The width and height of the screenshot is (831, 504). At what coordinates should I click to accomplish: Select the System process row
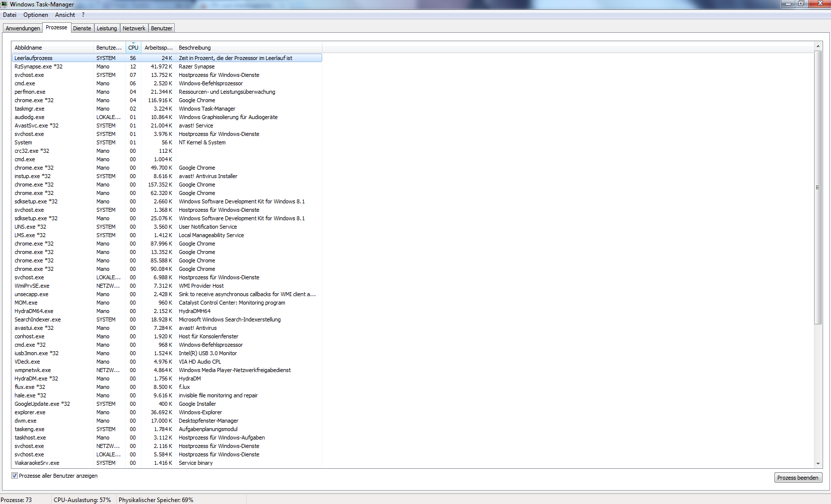point(167,142)
